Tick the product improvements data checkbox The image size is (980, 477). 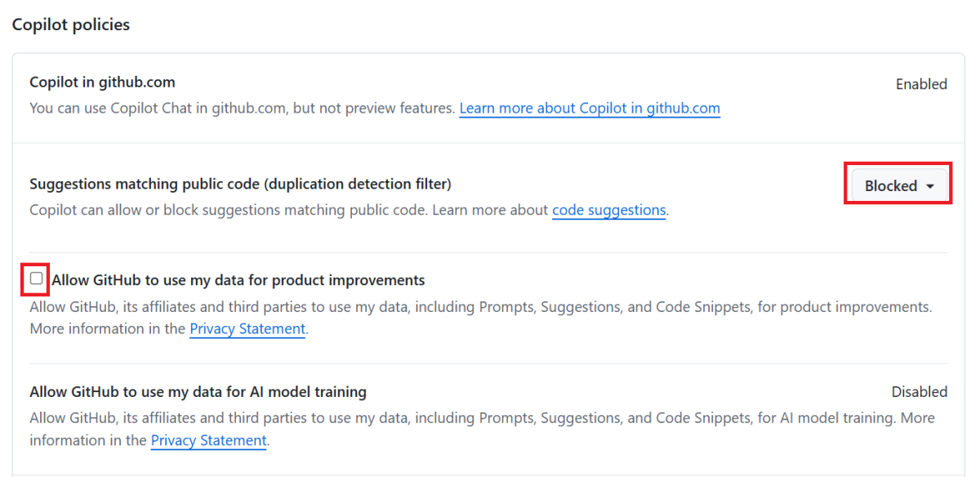click(37, 279)
